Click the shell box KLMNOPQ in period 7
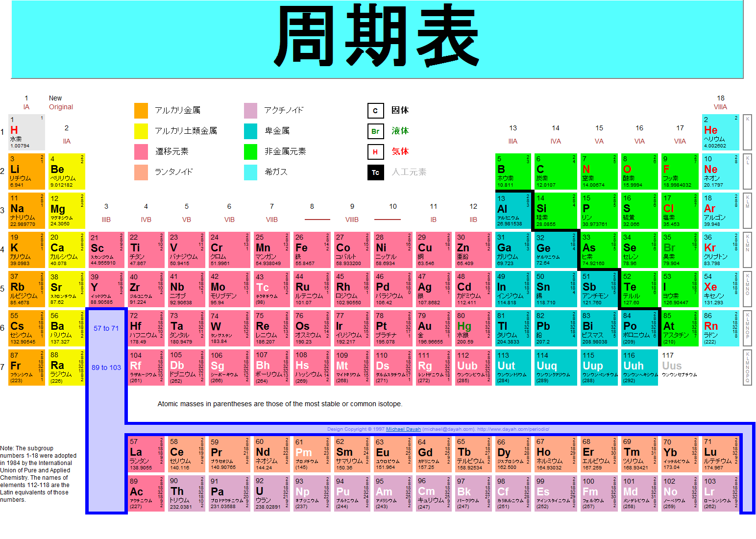 coord(747,367)
